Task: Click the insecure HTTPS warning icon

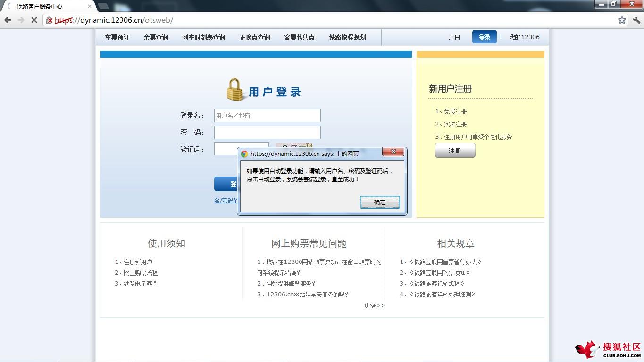Action: point(49,20)
